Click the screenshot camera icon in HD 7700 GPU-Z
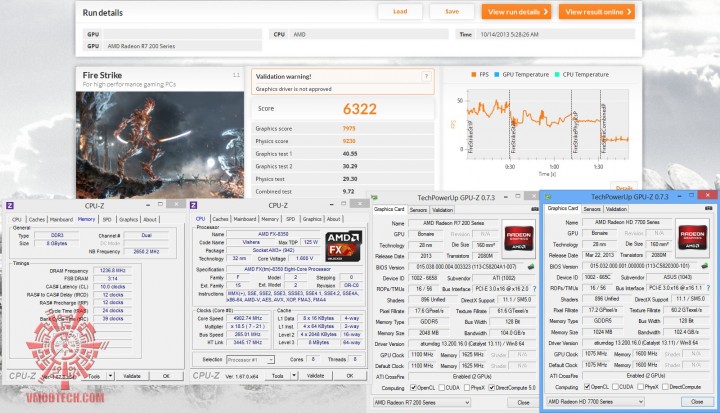Image resolution: width=720 pixels, height=413 pixels. click(709, 209)
